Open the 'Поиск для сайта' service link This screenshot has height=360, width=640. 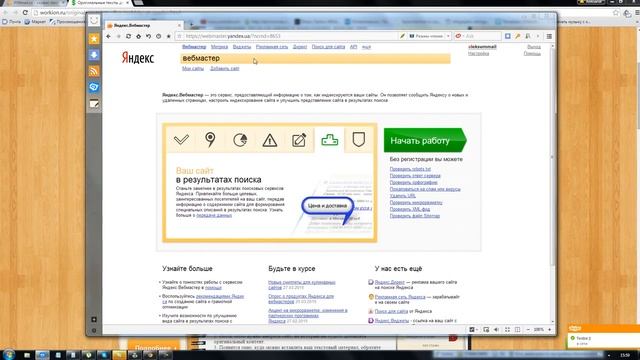coord(328,47)
